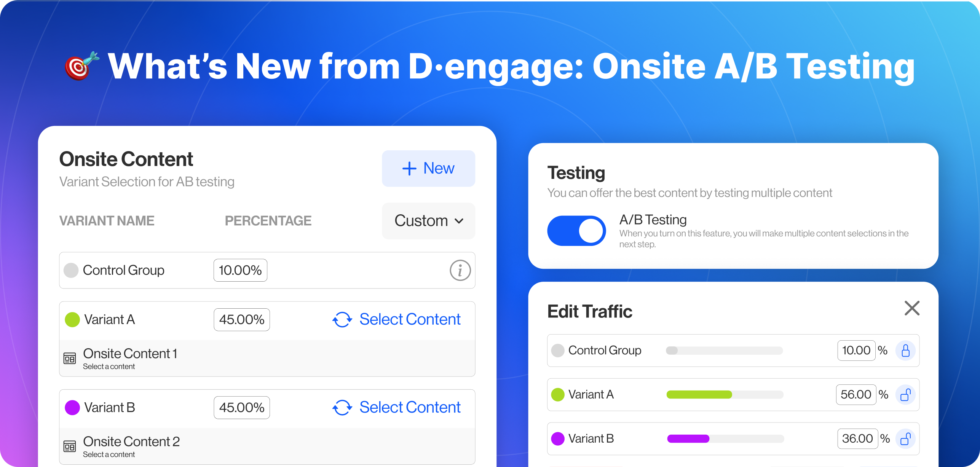Click the Onsite Content 2 layout icon

click(x=70, y=446)
